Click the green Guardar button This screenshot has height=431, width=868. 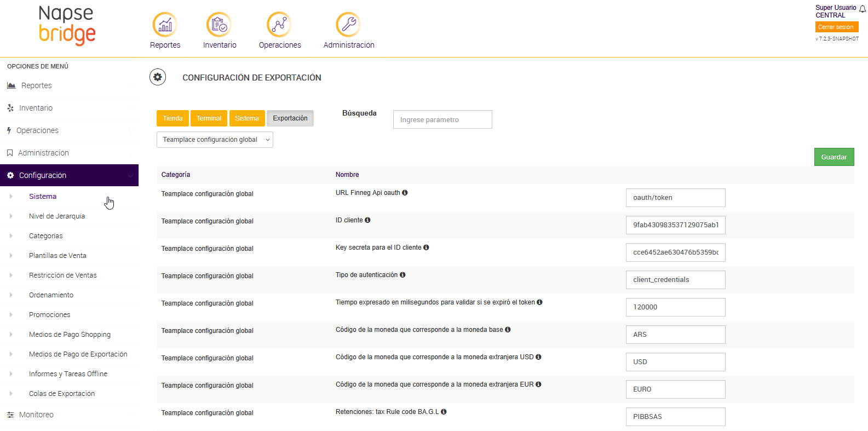click(833, 157)
